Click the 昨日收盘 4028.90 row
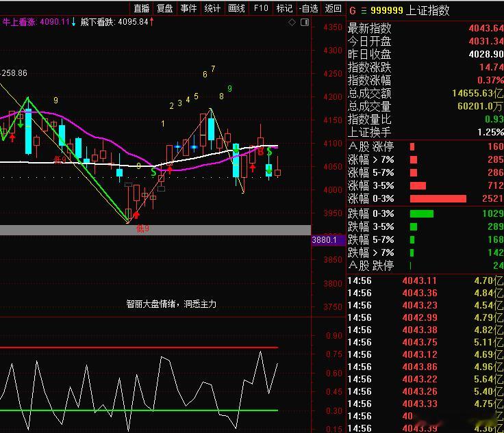 (x=425, y=54)
